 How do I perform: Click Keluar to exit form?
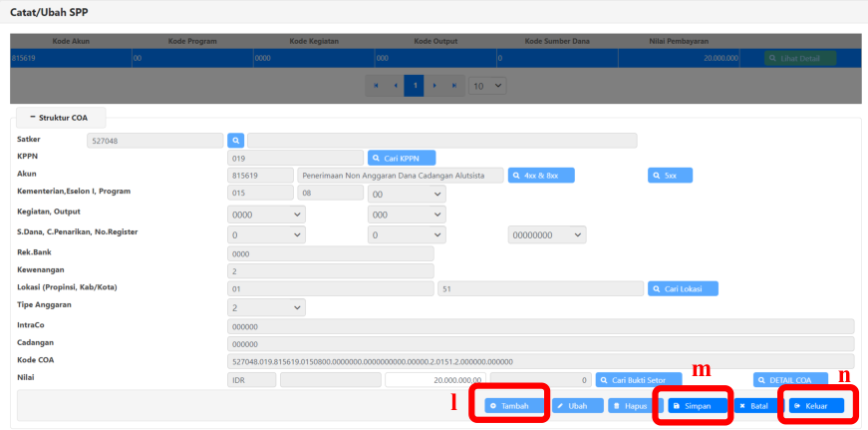coord(816,406)
